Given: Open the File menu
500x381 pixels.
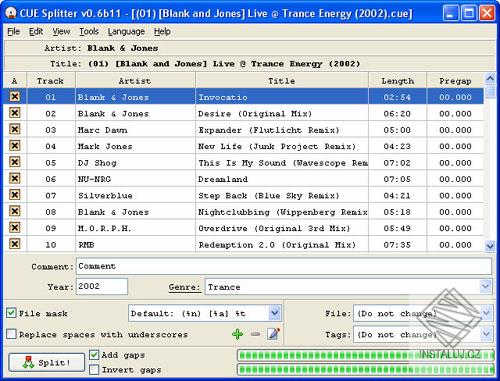Looking at the screenshot, I should pos(14,31).
